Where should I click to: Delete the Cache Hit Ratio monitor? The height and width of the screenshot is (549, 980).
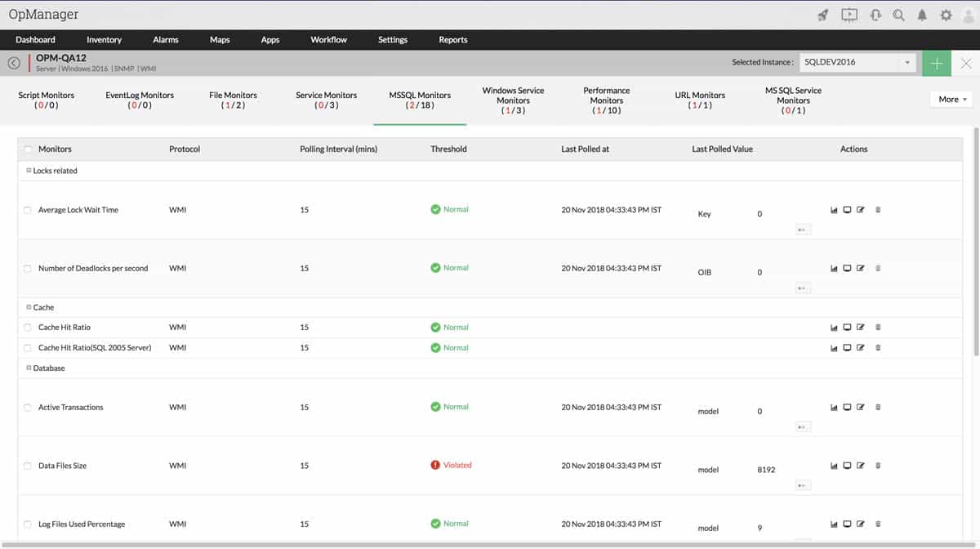878,327
